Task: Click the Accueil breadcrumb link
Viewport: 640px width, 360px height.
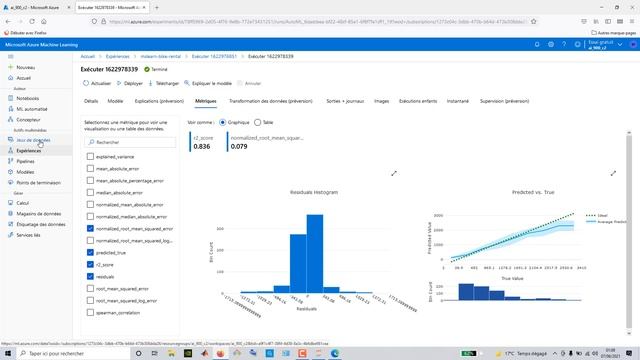Action: (x=88, y=56)
